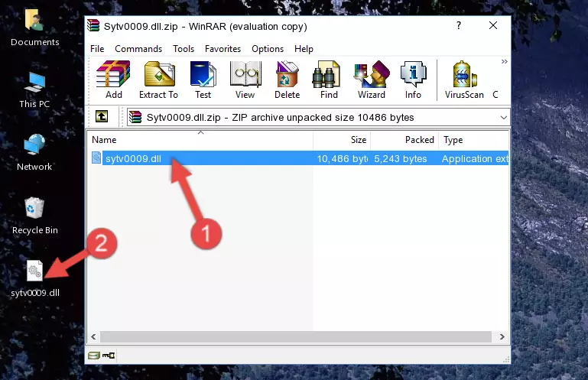Click the drive icon in status bar
This screenshot has height=380, width=588.
pos(94,356)
